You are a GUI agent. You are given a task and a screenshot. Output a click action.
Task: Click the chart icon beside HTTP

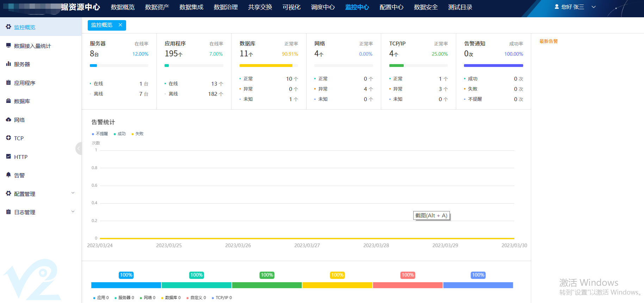[x=8, y=156]
